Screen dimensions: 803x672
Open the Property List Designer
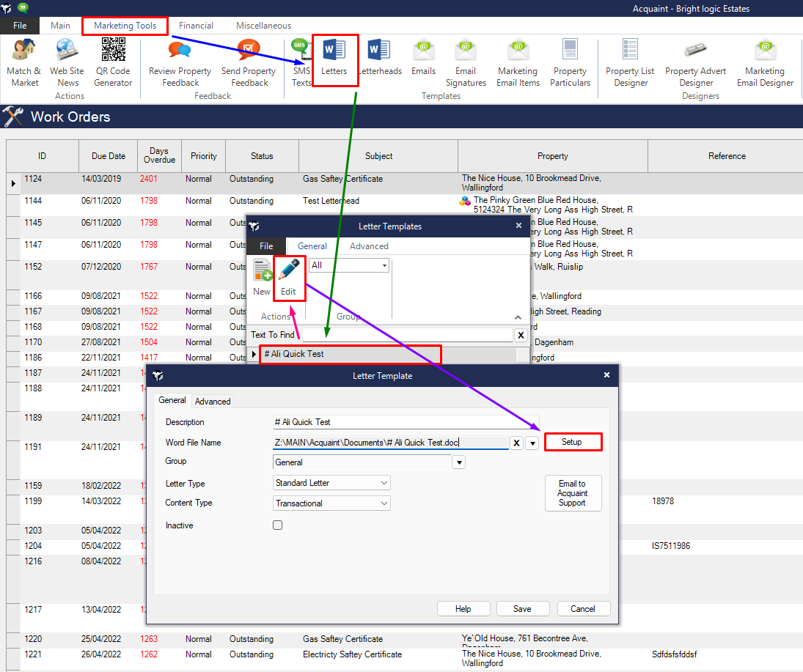tap(630, 62)
